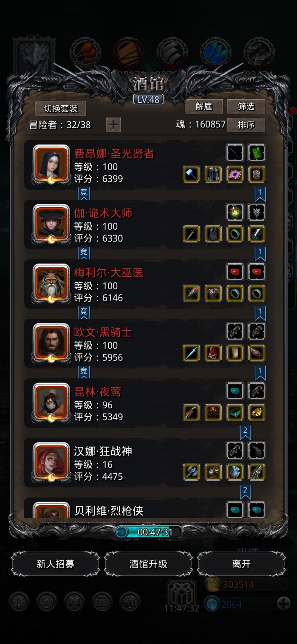The width and height of the screenshot is (297, 644).
Task: Click the plus icon next to diamond currency
Action: 284,604
